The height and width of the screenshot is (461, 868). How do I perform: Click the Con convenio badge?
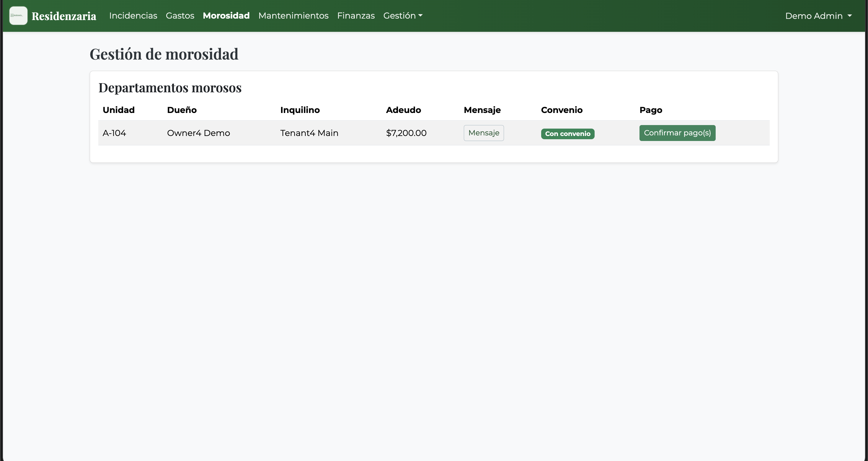(x=567, y=134)
